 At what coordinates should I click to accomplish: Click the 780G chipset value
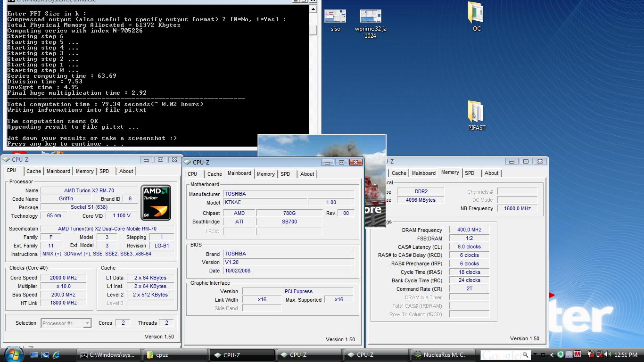click(x=289, y=213)
